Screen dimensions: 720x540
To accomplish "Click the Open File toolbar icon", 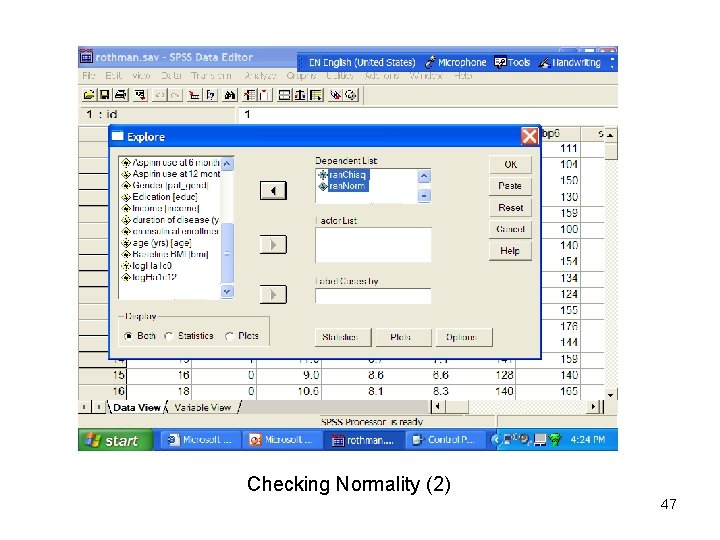I will coord(89,95).
